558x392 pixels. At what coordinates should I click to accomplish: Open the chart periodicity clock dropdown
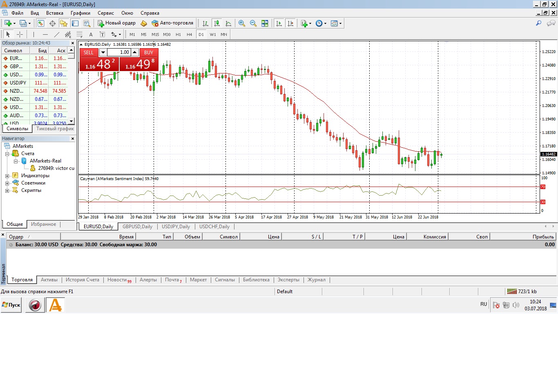pyautogui.click(x=321, y=23)
